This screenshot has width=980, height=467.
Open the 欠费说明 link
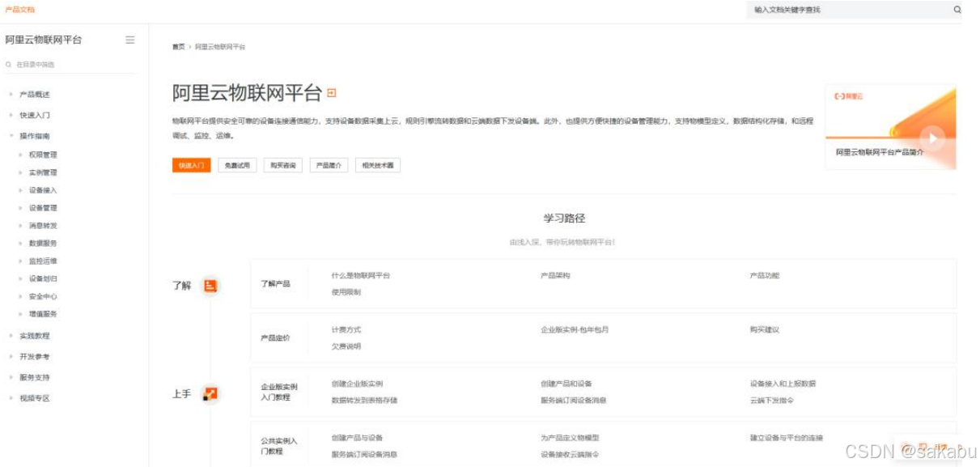pyautogui.click(x=346, y=346)
